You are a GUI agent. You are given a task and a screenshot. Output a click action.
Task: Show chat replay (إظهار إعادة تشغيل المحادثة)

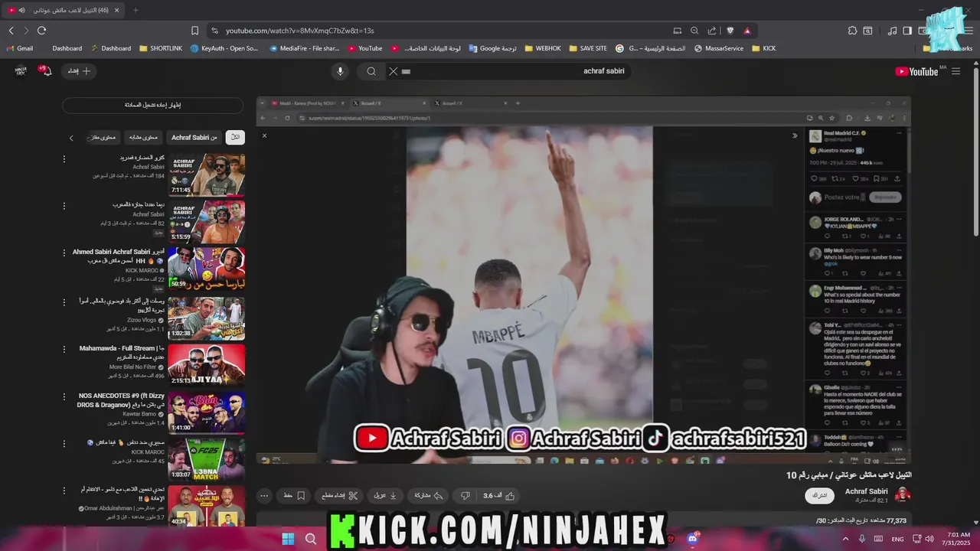153,105
